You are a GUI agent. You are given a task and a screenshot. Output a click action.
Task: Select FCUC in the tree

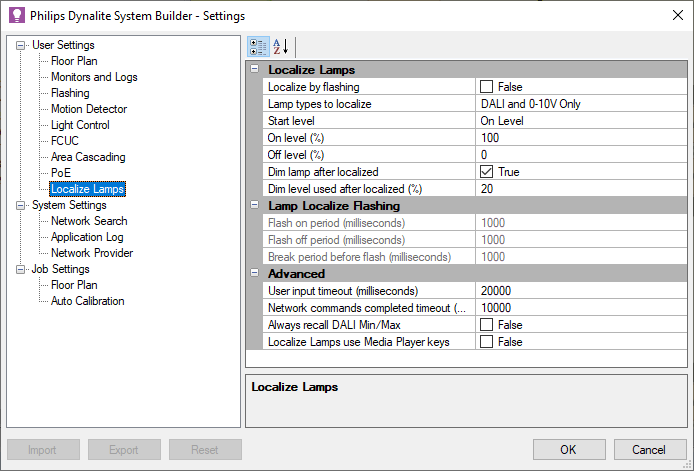(x=65, y=141)
